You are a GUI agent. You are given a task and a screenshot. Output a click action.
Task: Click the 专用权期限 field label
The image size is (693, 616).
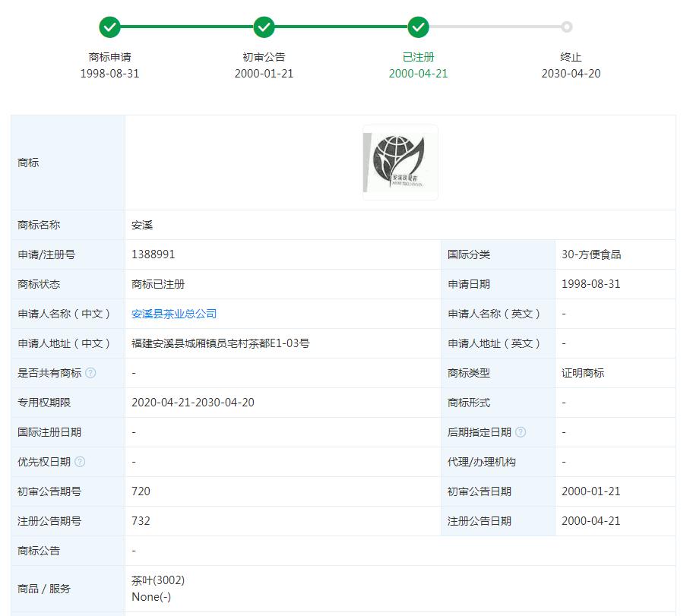[x=44, y=403]
